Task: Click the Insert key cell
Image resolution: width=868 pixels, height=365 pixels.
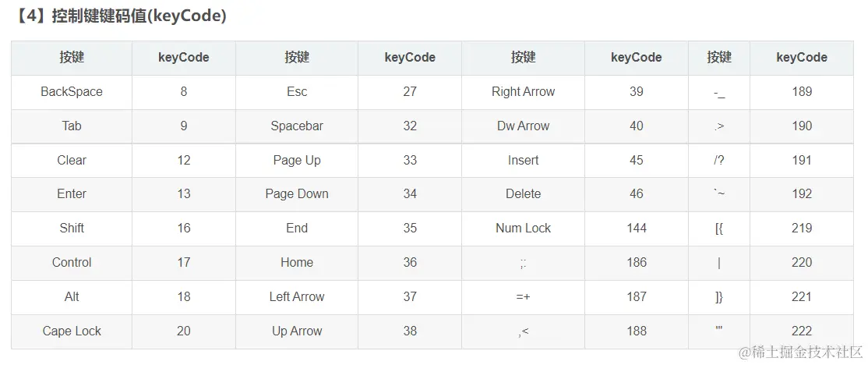Action: click(x=523, y=161)
